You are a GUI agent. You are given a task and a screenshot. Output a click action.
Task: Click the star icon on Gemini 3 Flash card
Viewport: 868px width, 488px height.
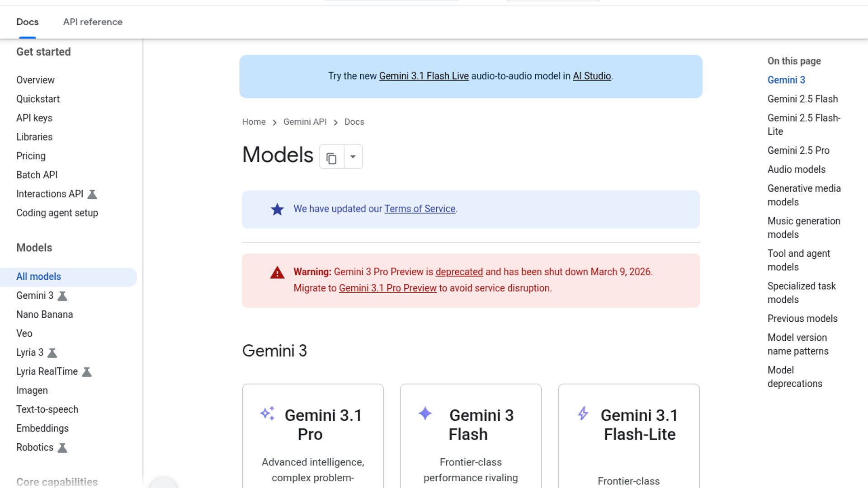point(425,413)
